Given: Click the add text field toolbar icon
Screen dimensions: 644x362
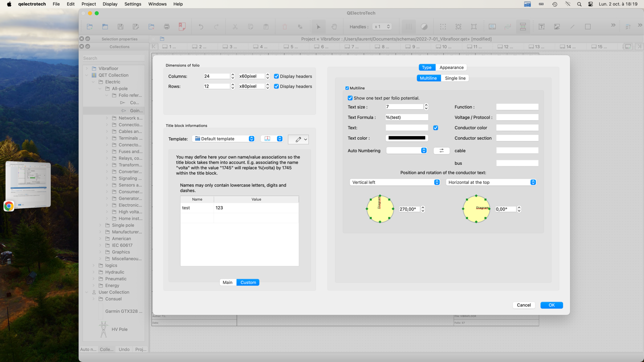Looking at the screenshot, I should 541,27.
